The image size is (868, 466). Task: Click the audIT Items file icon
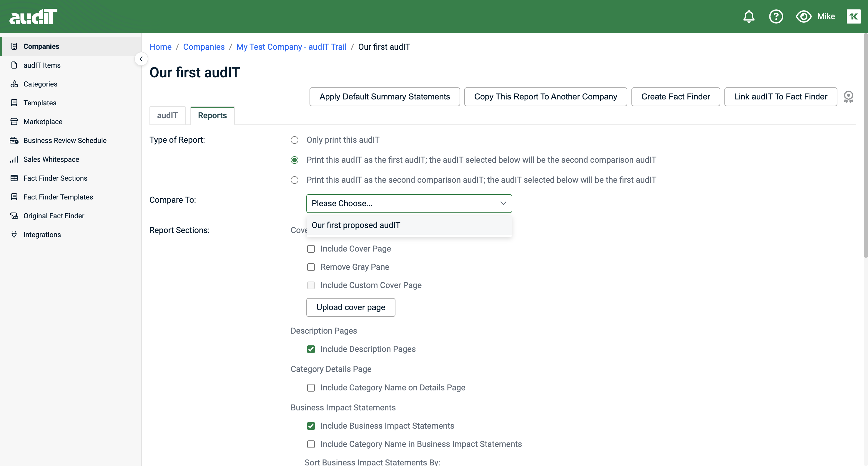pos(14,65)
